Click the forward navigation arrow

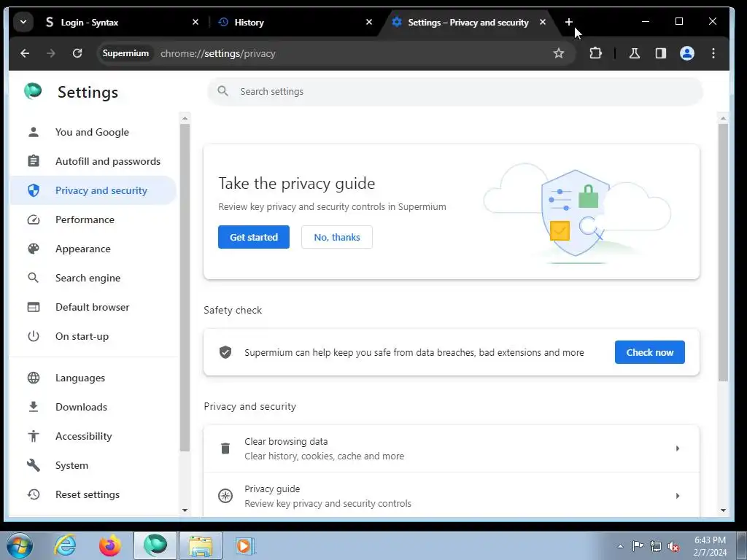pyautogui.click(x=51, y=53)
